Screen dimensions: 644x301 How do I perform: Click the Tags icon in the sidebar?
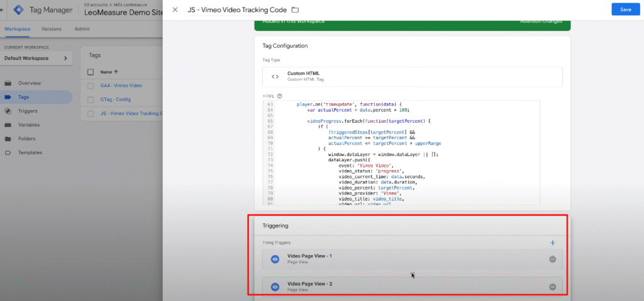[8, 98]
